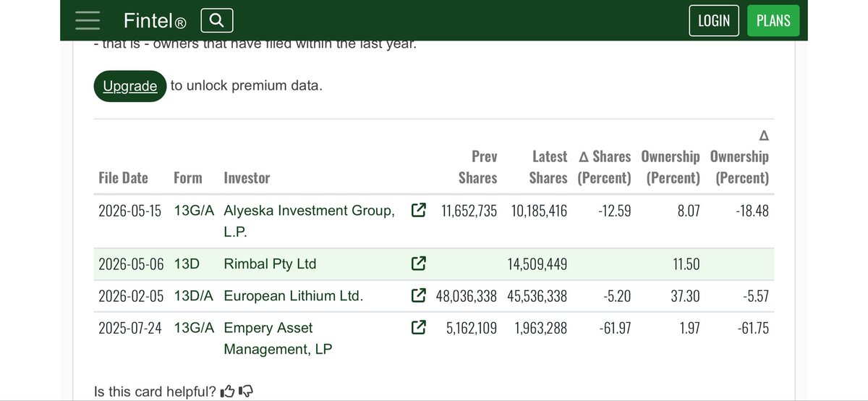Select file date 2026-05-15 cell
The width and height of the screenshot is (868, 401).
click(x=131, y=211)
